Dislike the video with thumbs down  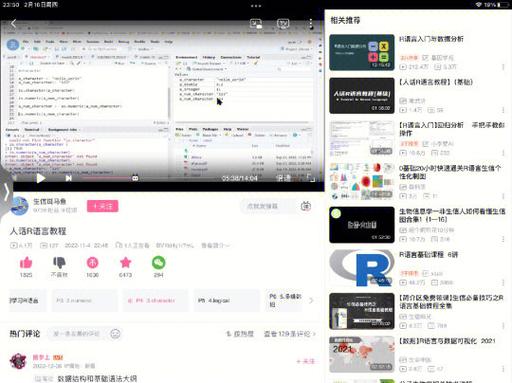59,263
